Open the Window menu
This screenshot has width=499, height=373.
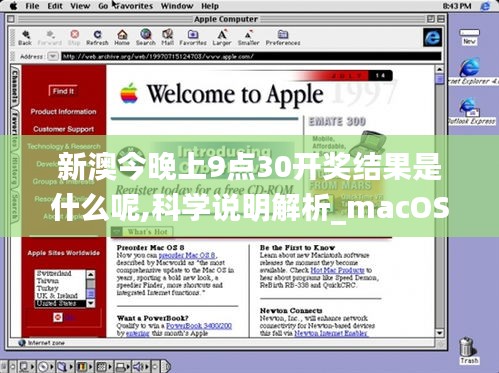pyautogui.click(x=177, y=6)
